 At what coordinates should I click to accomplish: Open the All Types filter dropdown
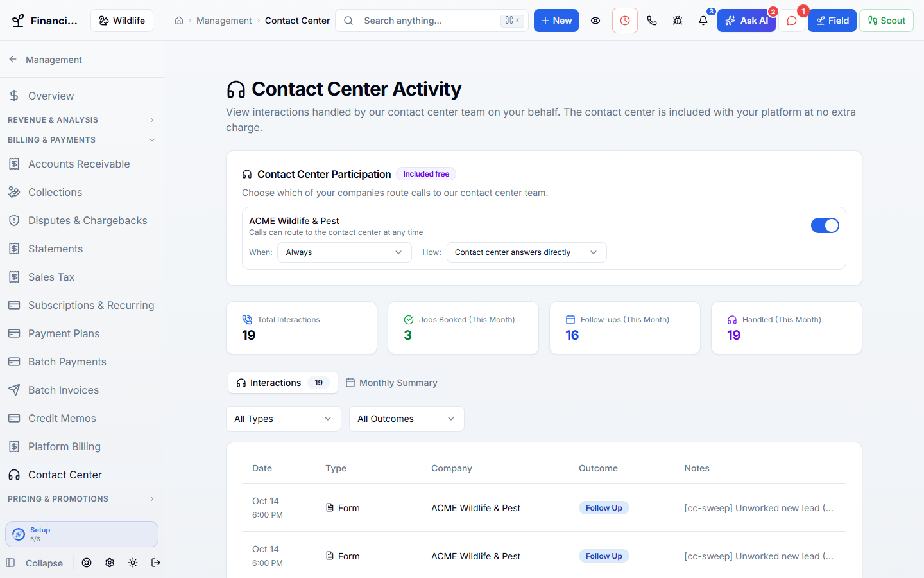(284, 419)
